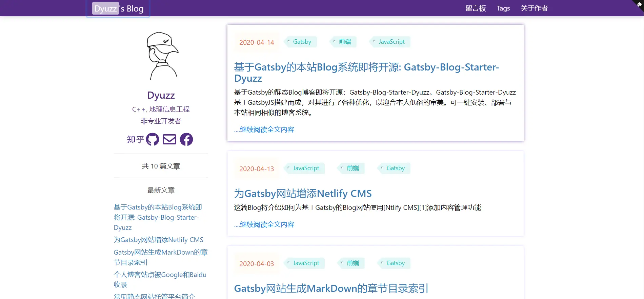Open sidebar link Gatsby网站生成MarkDown的章节目录索引
The image size is (644, 299).
coord(161,257)
